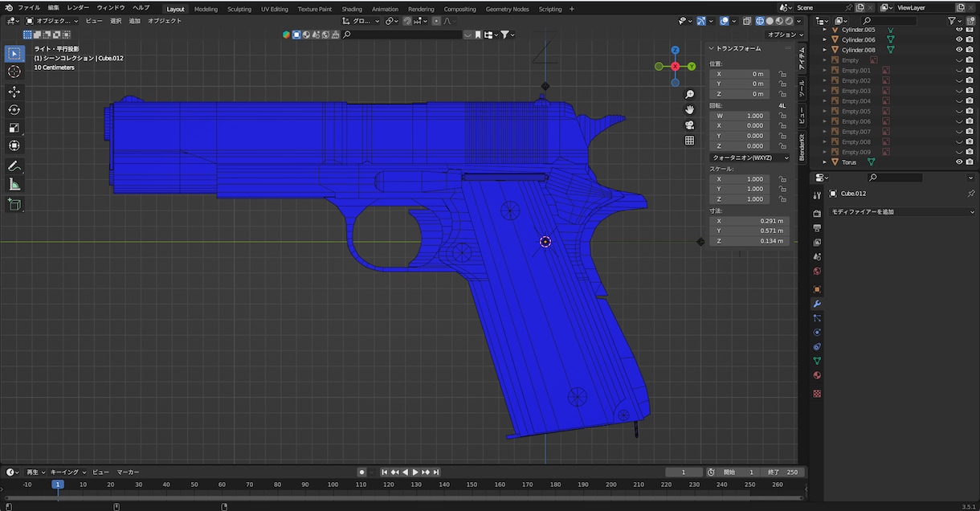The height and width of the screenshot is (511, 980).
Task: Hide Cylinder.005 with its eye icon
Action: (958, 30)
